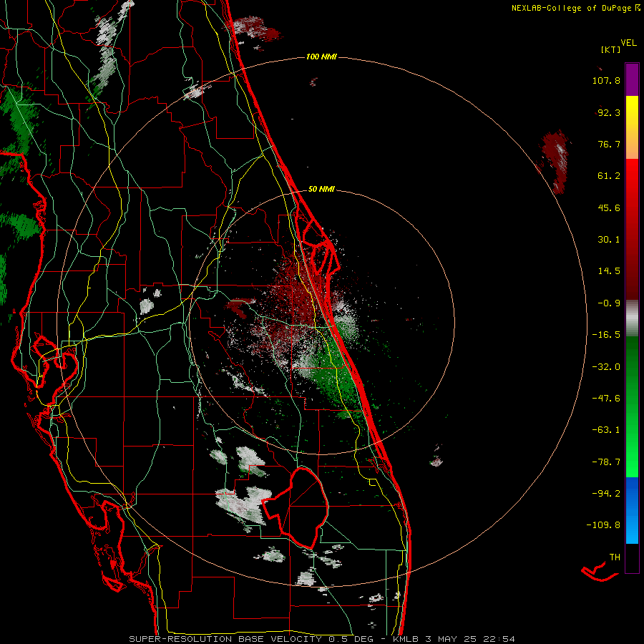Click the Super-Resolution Base Velocity caption

(321, 639)
